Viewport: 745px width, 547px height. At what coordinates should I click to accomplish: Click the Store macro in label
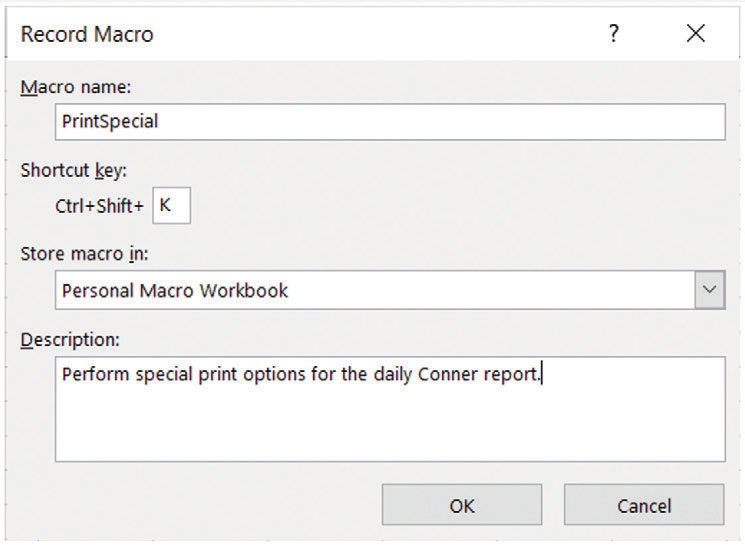tap(84, 254)
